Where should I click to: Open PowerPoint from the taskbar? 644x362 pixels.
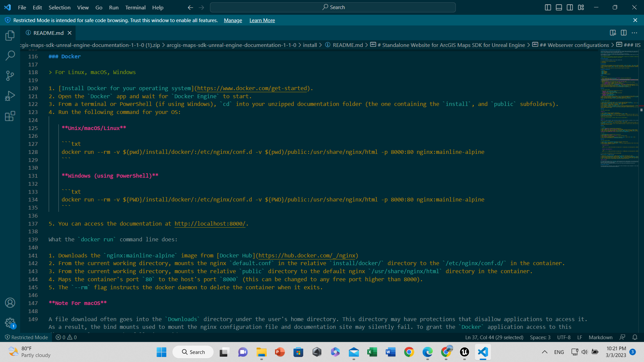(x=280, y=352)
